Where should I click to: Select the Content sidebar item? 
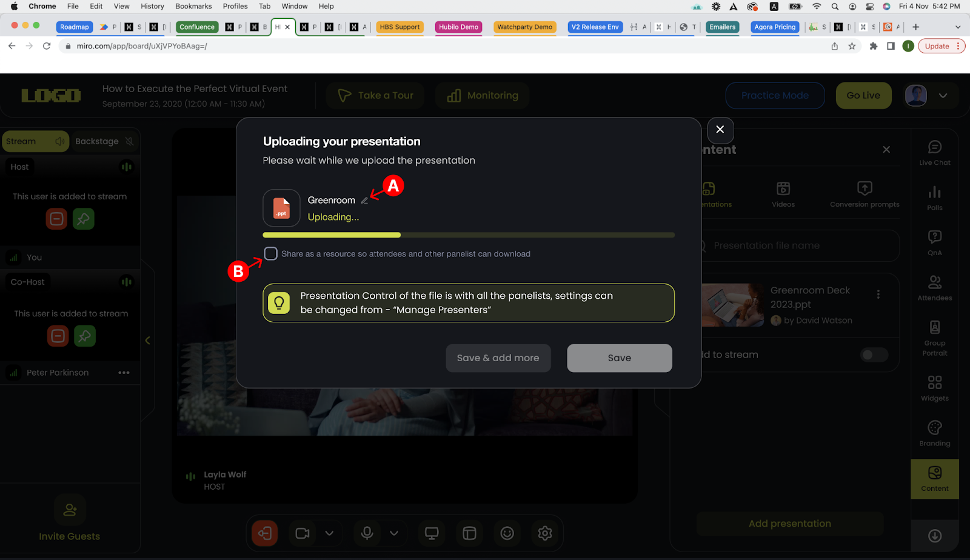(x=935, y=479)
